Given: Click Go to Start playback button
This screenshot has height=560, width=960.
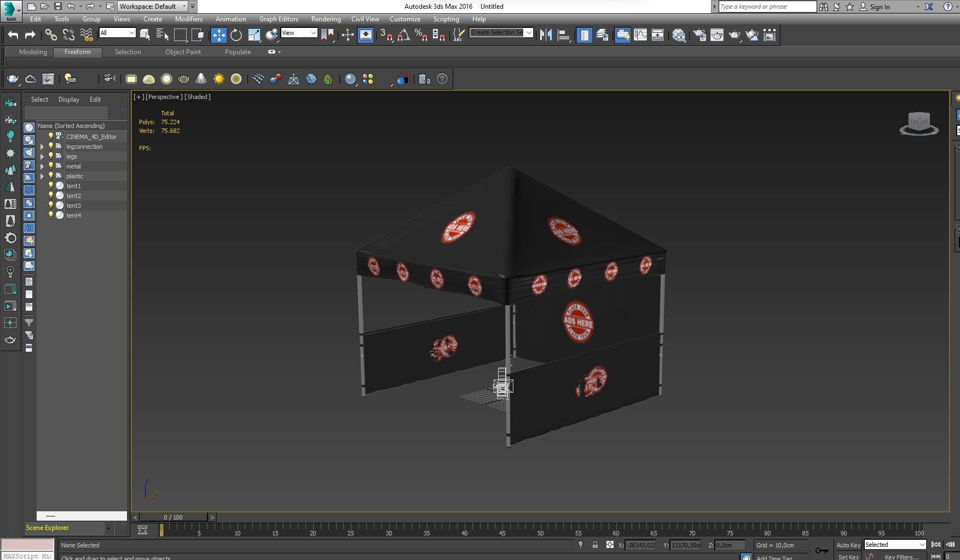Looking at the screenshot, I should coord(936,545).
